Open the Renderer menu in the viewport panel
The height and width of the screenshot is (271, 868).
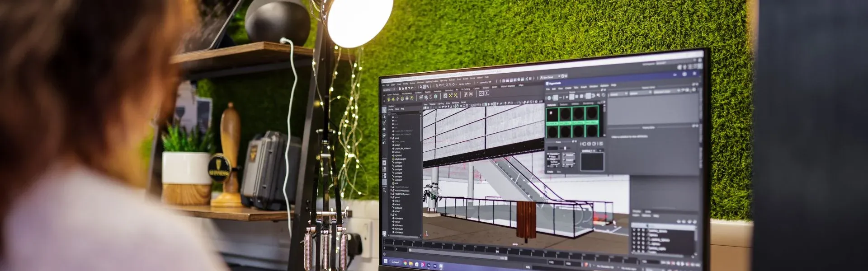(455, 103)
